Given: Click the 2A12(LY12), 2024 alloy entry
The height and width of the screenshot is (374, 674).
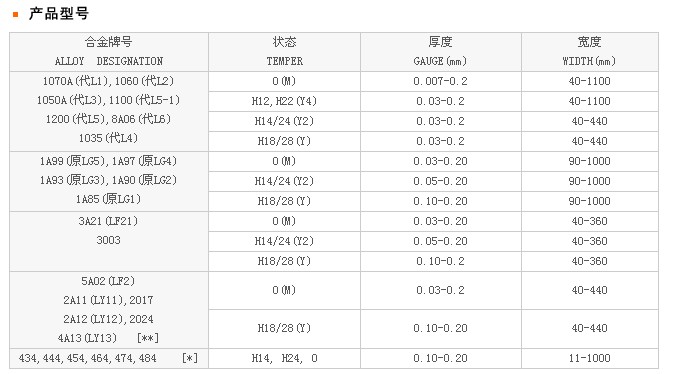Looking at the screenshot, I should (108, 319).
